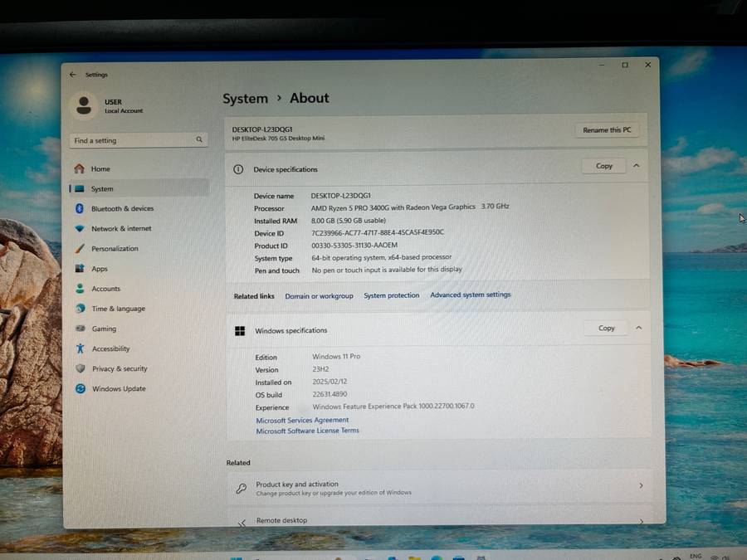Viewport: 747px width, 560px height.
Task: Select Time & language menu item
Action: (x=118, y=309)
